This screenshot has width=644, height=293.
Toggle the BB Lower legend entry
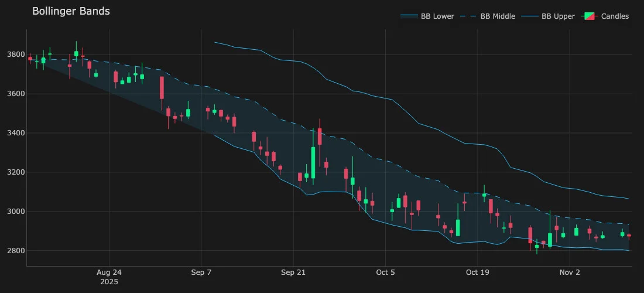(427, 16)
